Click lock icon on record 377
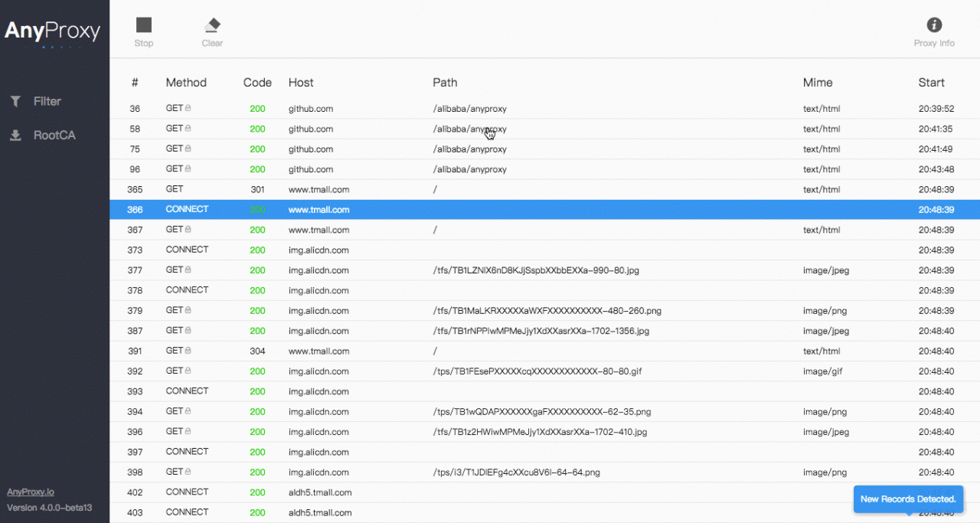 pyautogui.click(x=188, y=270)
